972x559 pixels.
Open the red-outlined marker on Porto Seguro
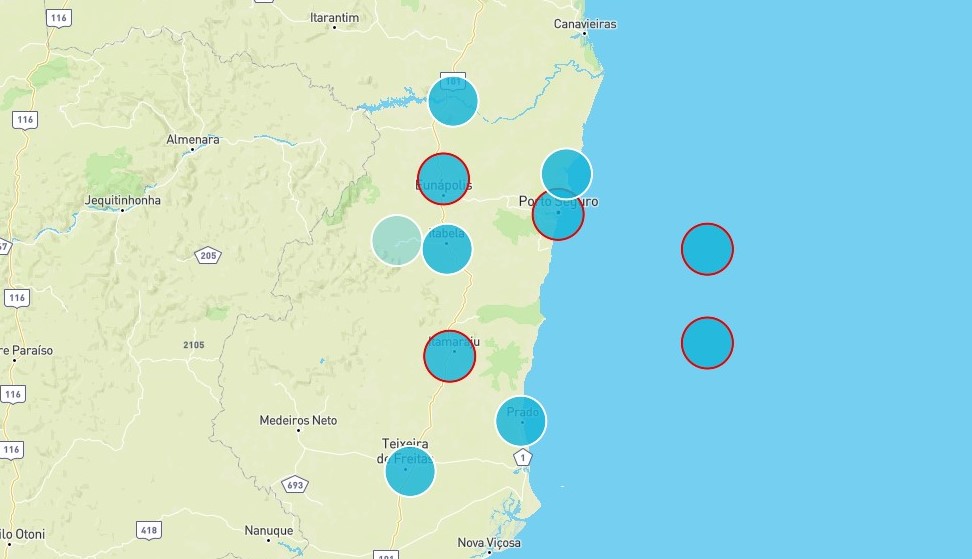558,214
